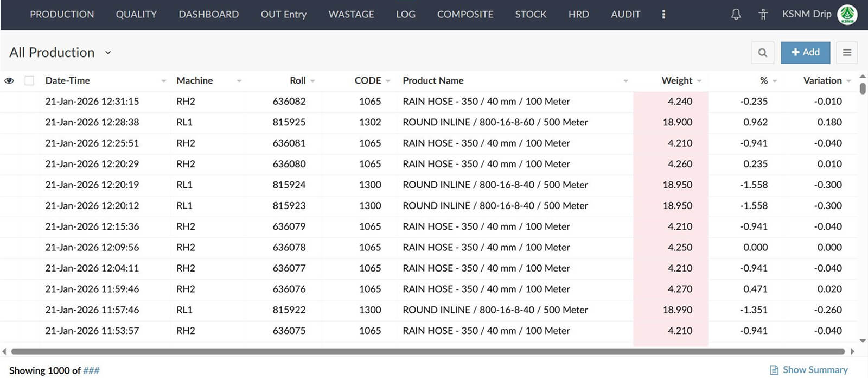This screenshot has width=868, height=378.
Task: Open the hamburger list options menu
Action: click(x=847, y=53)
